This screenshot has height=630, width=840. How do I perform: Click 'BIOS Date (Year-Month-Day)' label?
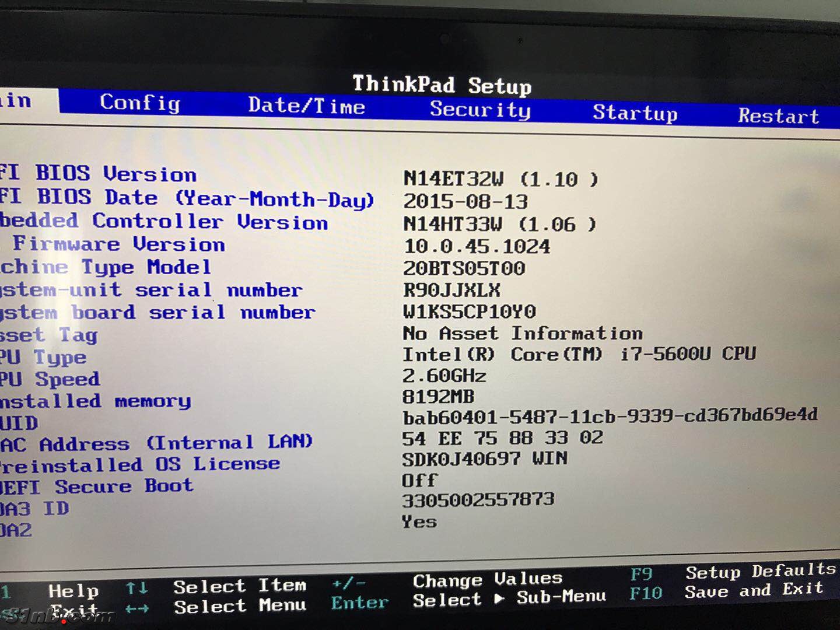[x=205, y=198]
